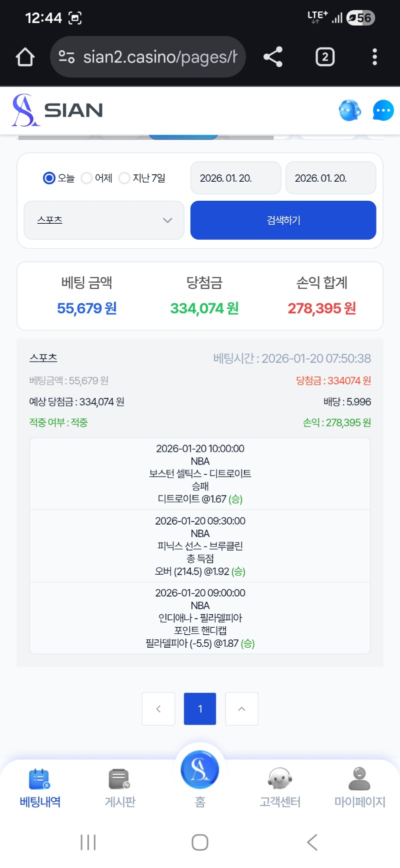Screen dimensions: 400x868
Task: Select the 어제 radio button
Action: (x=87, y=178)
